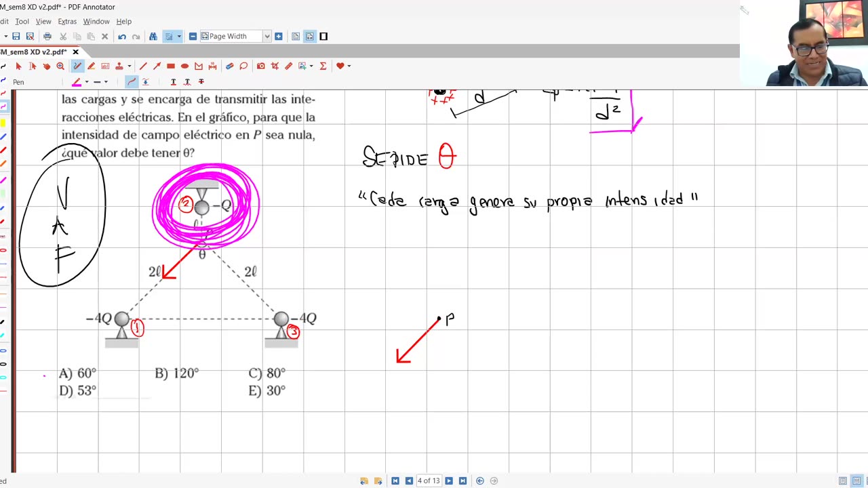The height and width of the screenshot is (488, 868).
Task: Select the Arrow drawing tool
Action: coord(157,66)
